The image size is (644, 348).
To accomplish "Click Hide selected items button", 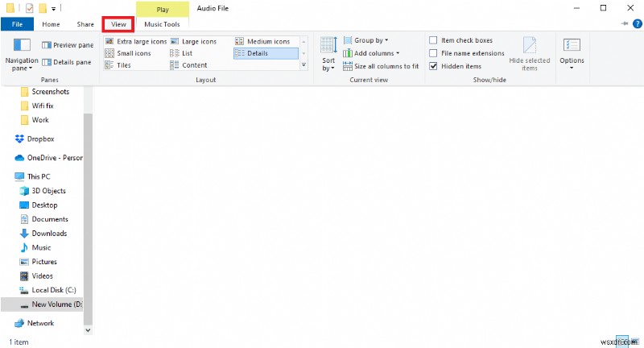I will (530, 54).
